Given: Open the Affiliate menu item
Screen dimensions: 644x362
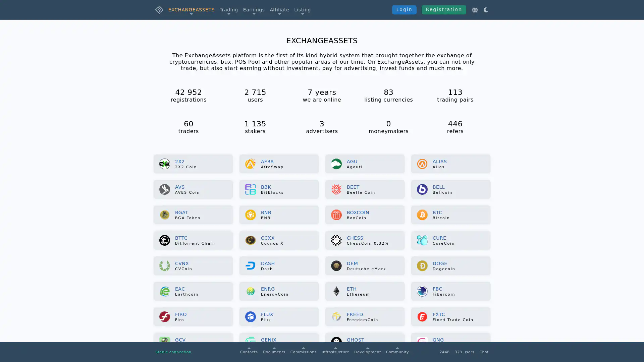Looking at the screenshot, I should tap(279, 10).
